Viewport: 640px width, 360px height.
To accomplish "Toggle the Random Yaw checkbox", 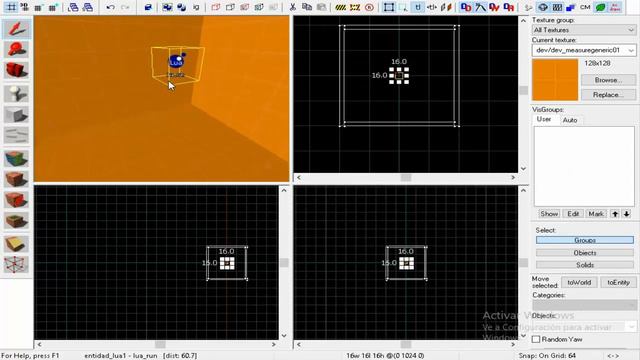I will [x=536, y=339].
